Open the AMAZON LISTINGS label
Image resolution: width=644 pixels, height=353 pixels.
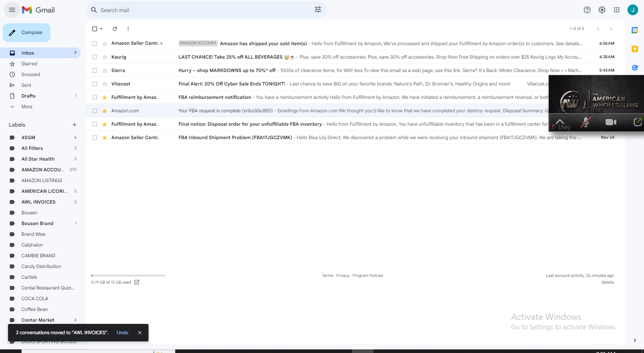[x=42, y=181]
